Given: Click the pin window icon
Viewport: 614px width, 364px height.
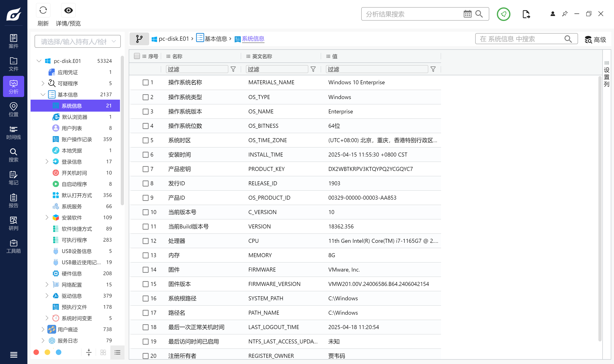Looking at the screenshot, I should coord(565,14).
